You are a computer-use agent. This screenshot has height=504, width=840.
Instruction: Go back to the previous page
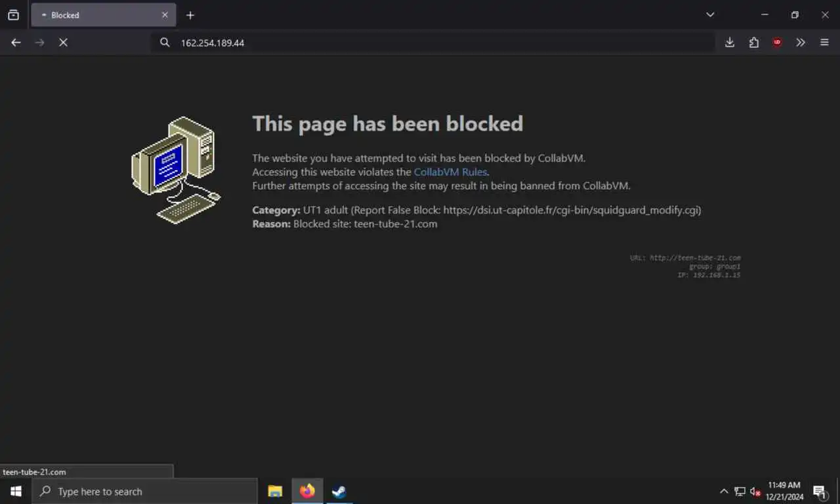tap(16, 43)
